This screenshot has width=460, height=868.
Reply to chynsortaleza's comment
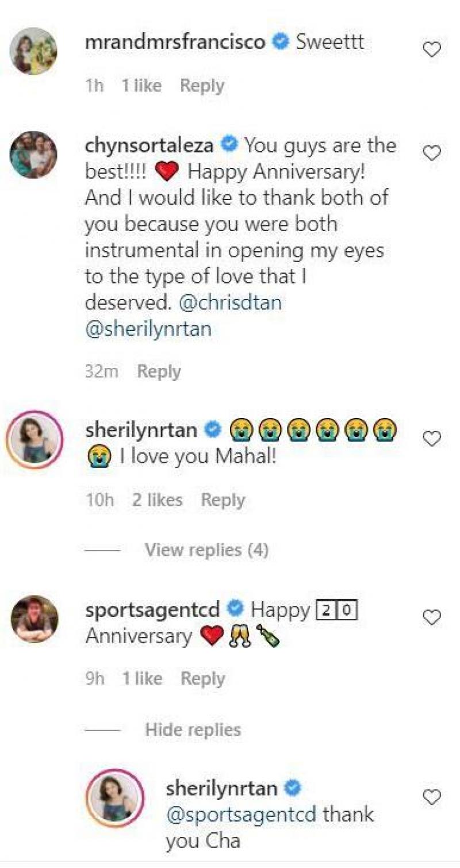point(159,371)
